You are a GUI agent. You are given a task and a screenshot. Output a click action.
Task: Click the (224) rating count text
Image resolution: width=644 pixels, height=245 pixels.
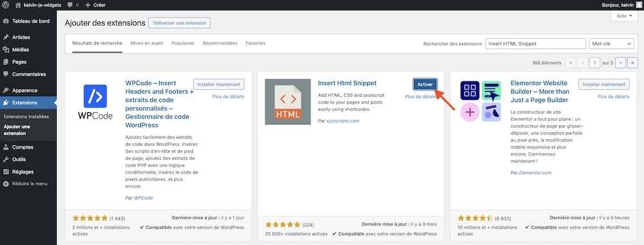click(308, 225)
